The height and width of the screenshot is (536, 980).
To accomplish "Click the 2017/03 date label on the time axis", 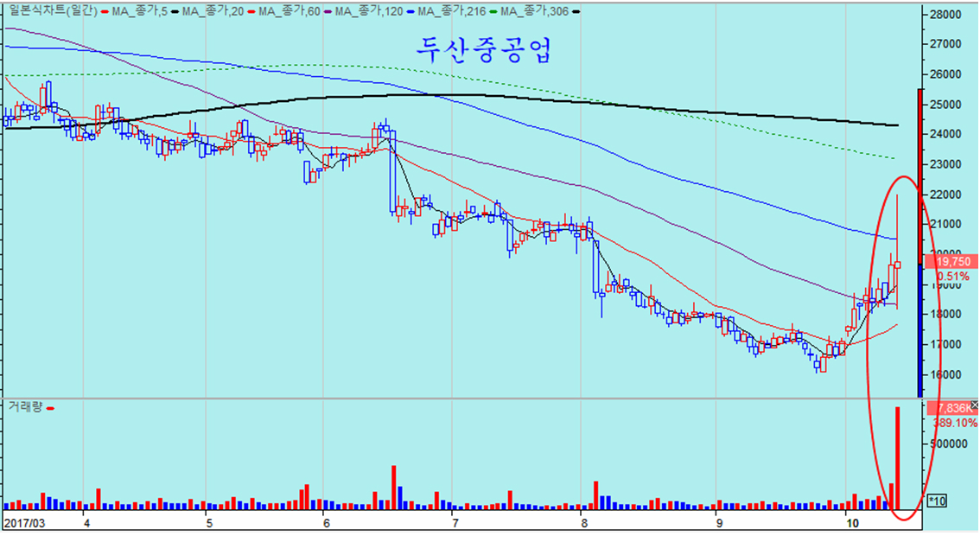I will pyautogui.click(x=23, y=523).
